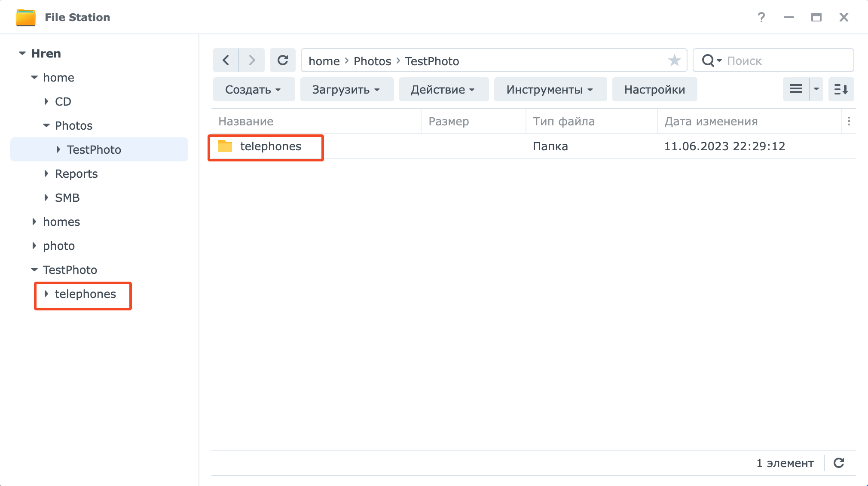Open the File Station help question mark
868x486 pixels.
point(761,17)
